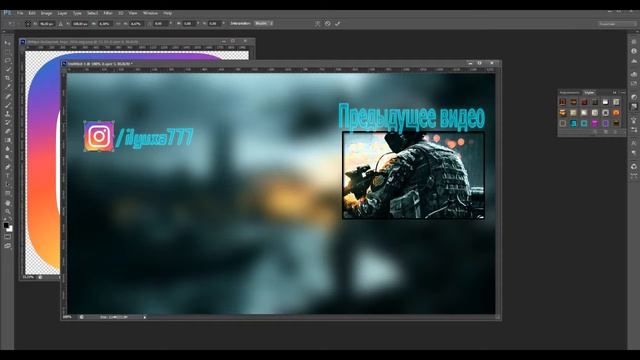Screen dimensions: 640x360
Task: Select the Eraser tool
Action: point(7,131)
